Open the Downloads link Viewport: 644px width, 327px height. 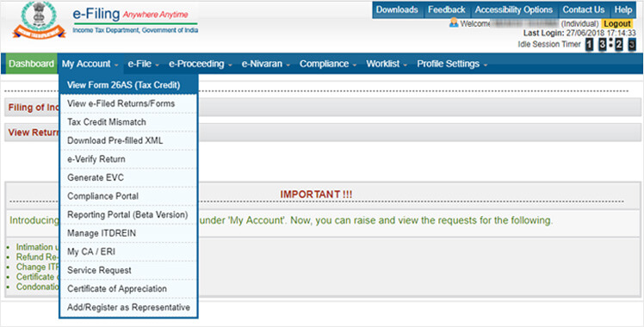pyautogui.click(x=397, y=9)
